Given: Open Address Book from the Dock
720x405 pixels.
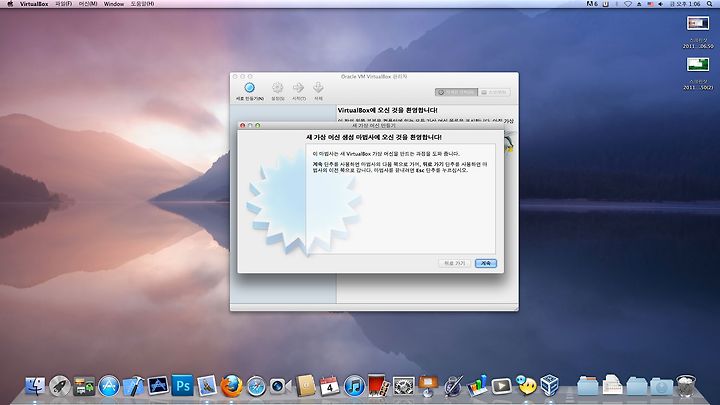Looking at the screenshot, I should click(x=305, y=386).
